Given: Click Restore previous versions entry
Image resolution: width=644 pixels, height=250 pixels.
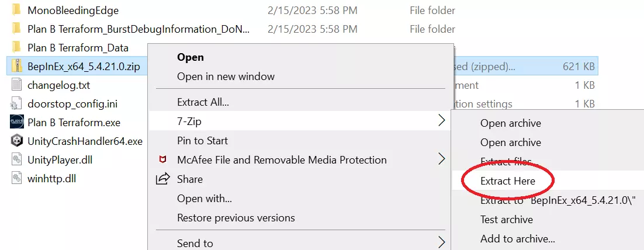Looking at the screenshot, I should tap(236, 218).
